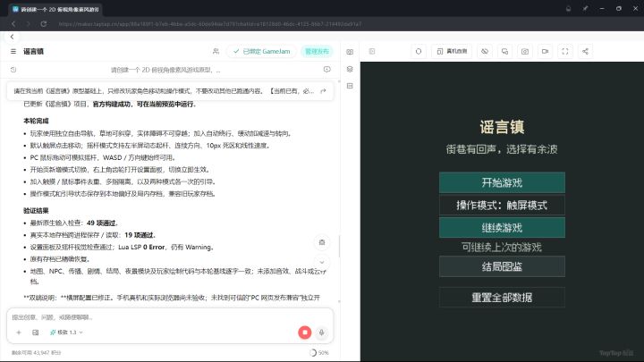The image size is (644, 362).
Task: Click the panel toggle icon above the preview
Action: tap(372, 51)
